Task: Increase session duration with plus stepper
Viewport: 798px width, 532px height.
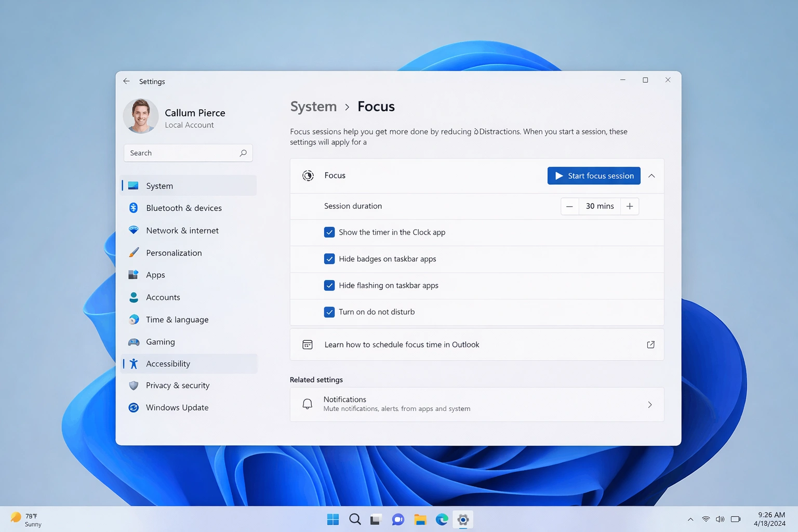Action: click(x=629, y=206)
